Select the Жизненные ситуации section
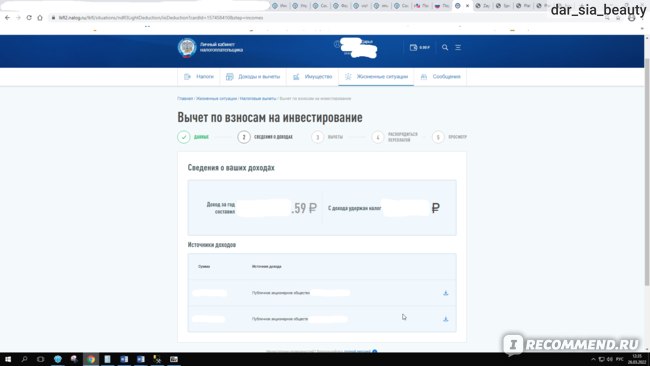Image resolution: width=650 pixels, height=366 pixels. 376,77
